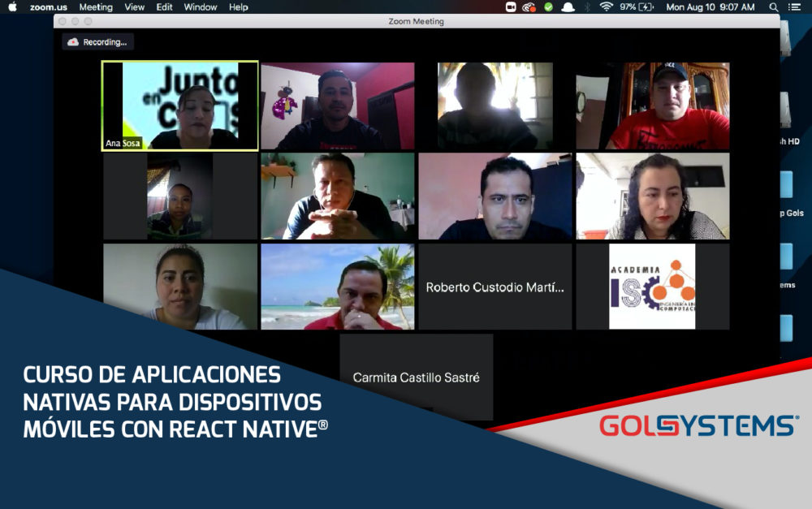Open the Meeting menu
The image size is (812, 509).
point(96,7)
